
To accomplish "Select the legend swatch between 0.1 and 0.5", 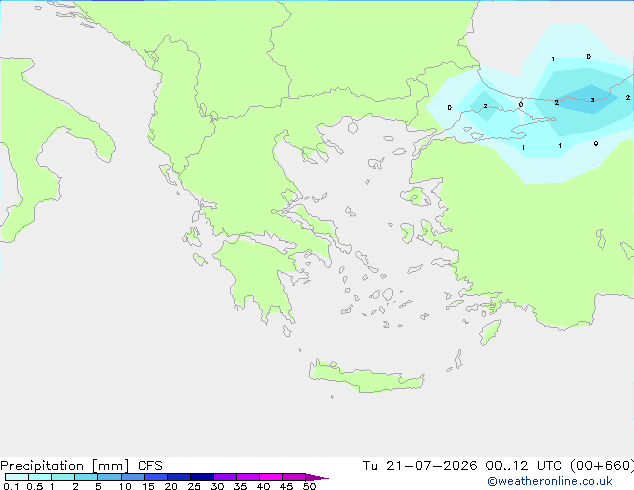I will click(x=17, y=477).
